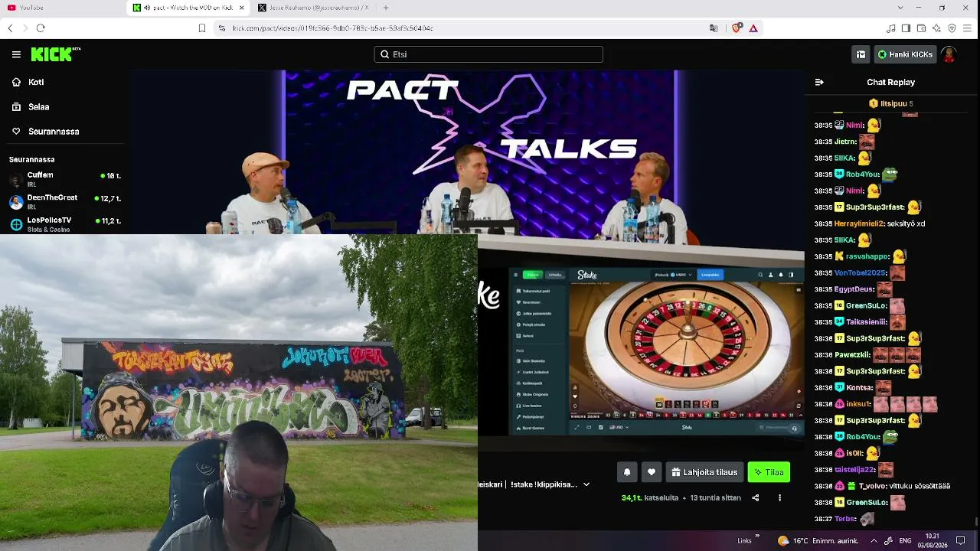Click username Herraylimieli2 in chat
The image size is (980, 551).
tap(859, 223)
